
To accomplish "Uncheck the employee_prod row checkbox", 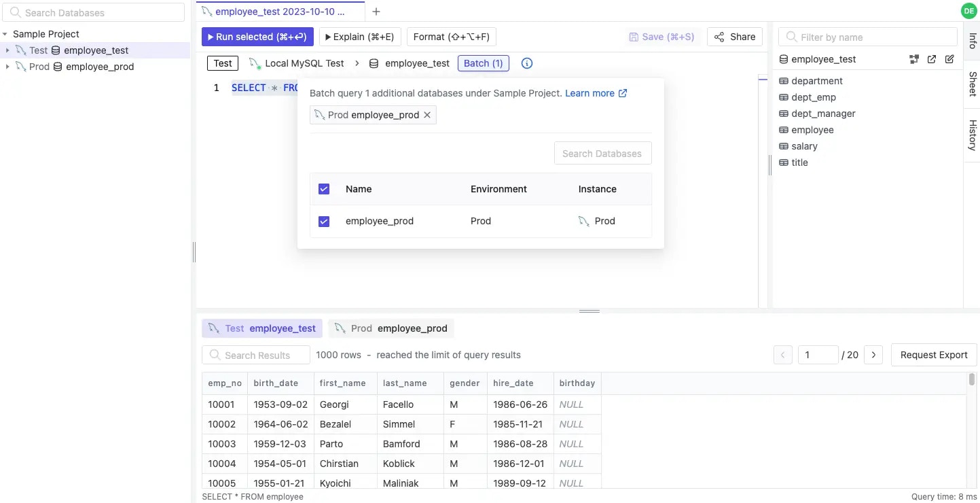I will point(324,221).
